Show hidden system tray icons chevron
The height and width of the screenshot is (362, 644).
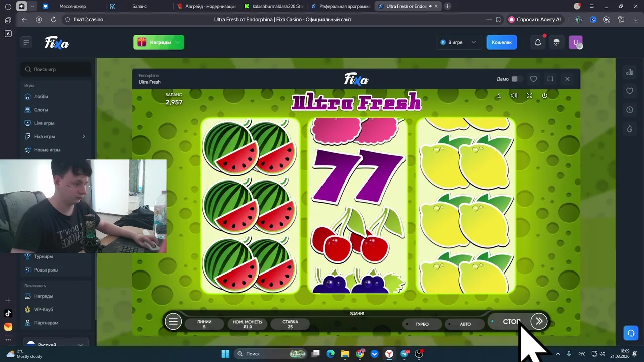(x=557, y=354)
